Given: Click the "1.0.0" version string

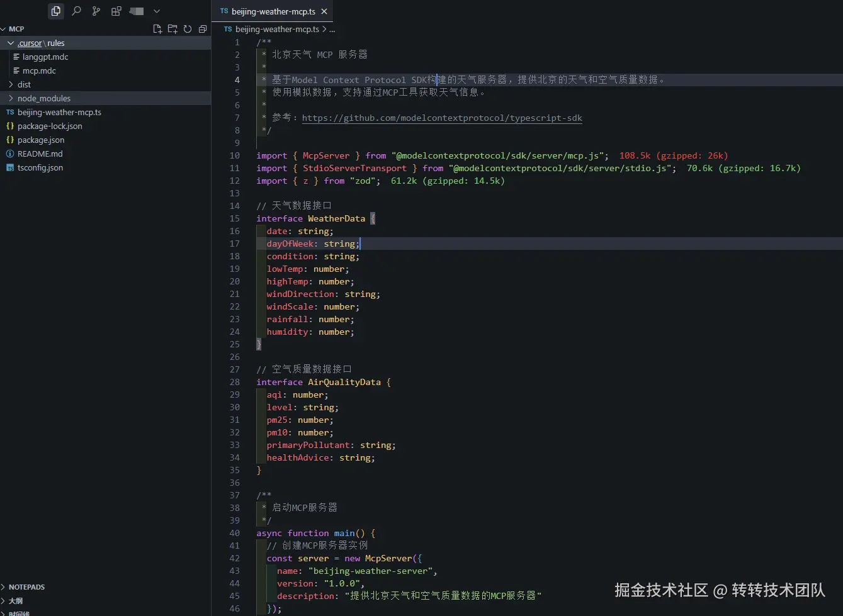Looking at the screenshot, I should (342, 583).
